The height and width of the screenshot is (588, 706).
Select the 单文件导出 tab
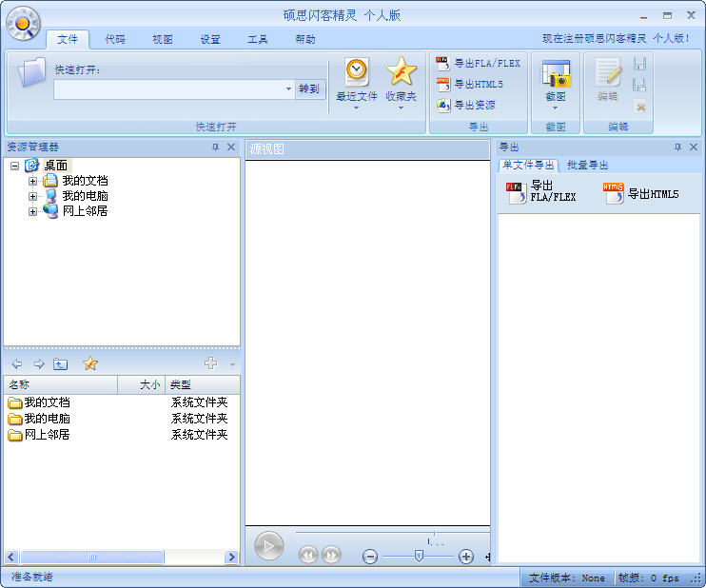(528, 166)
